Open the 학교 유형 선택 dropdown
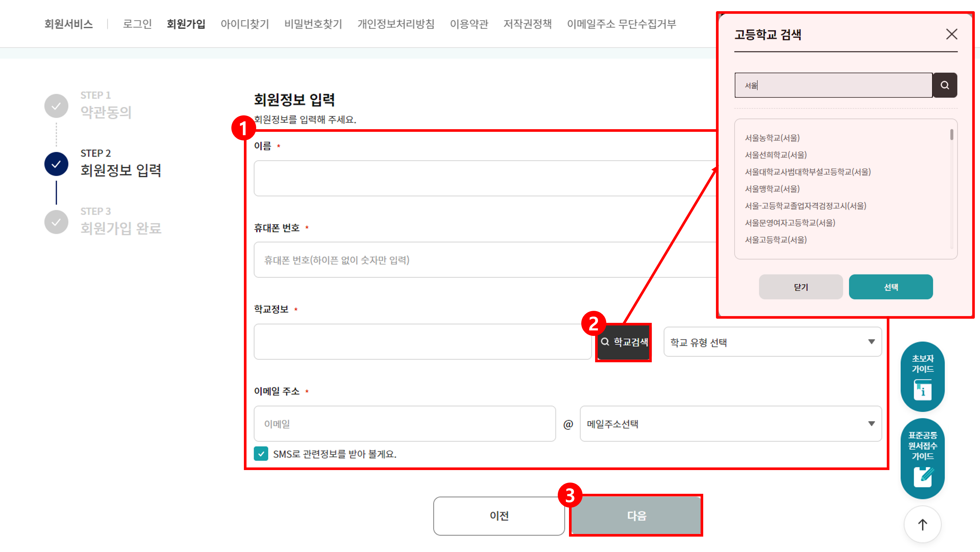Viewport: 980px width, 552px height. coord(773,342)
